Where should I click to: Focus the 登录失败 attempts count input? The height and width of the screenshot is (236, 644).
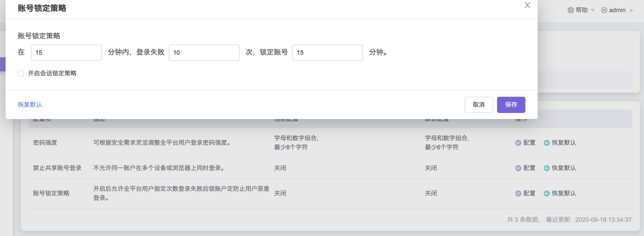point(204,53)
